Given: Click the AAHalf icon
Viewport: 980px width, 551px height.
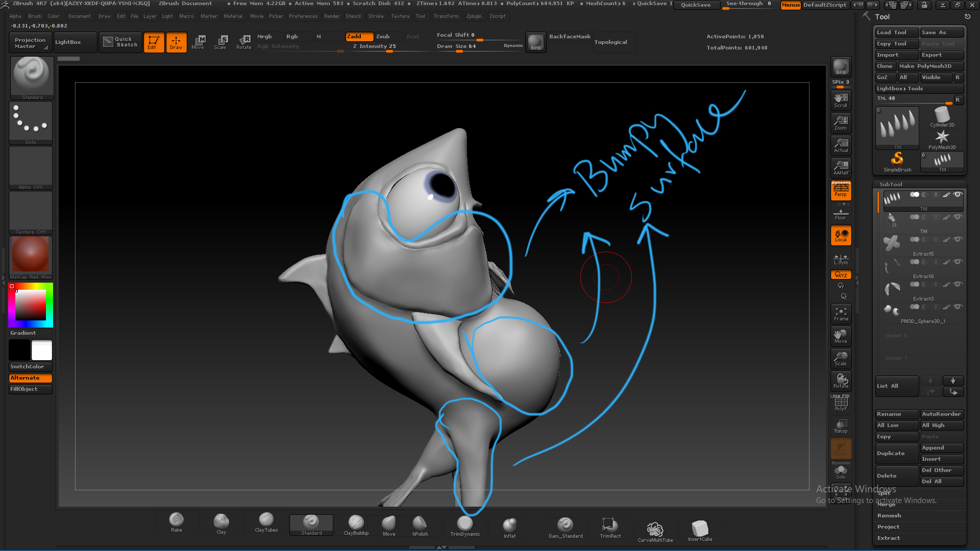Looking at the screenshot, I should (x=841, y=167).
